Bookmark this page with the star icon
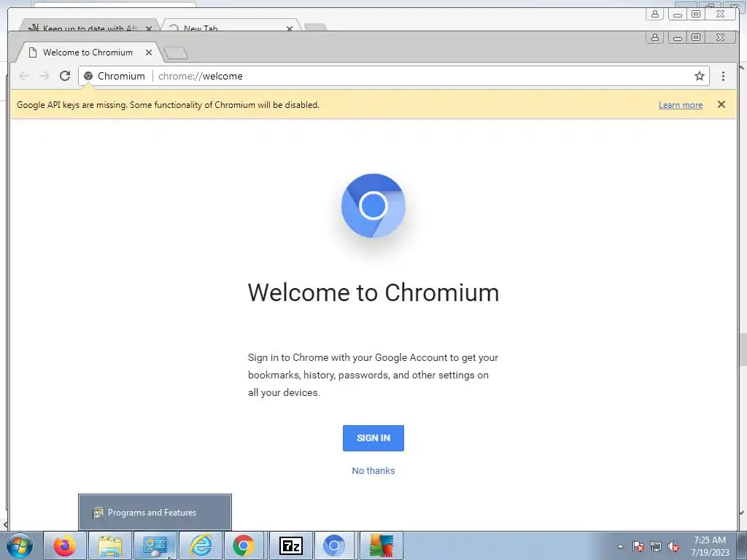Viewport: 747px width, 560px height. pyautogui.click(x=700, y=76)
